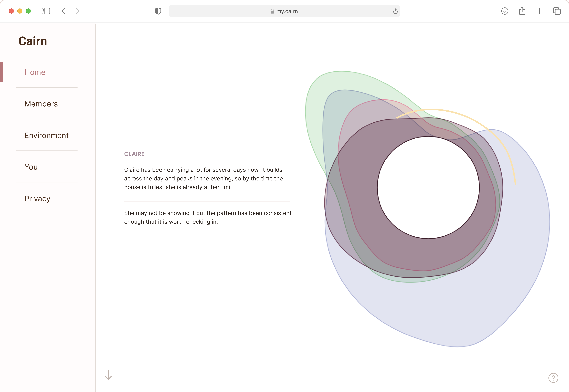Open the Cairn logo heading
Viewport: 569px width, 392px height.
pos(33,41)
